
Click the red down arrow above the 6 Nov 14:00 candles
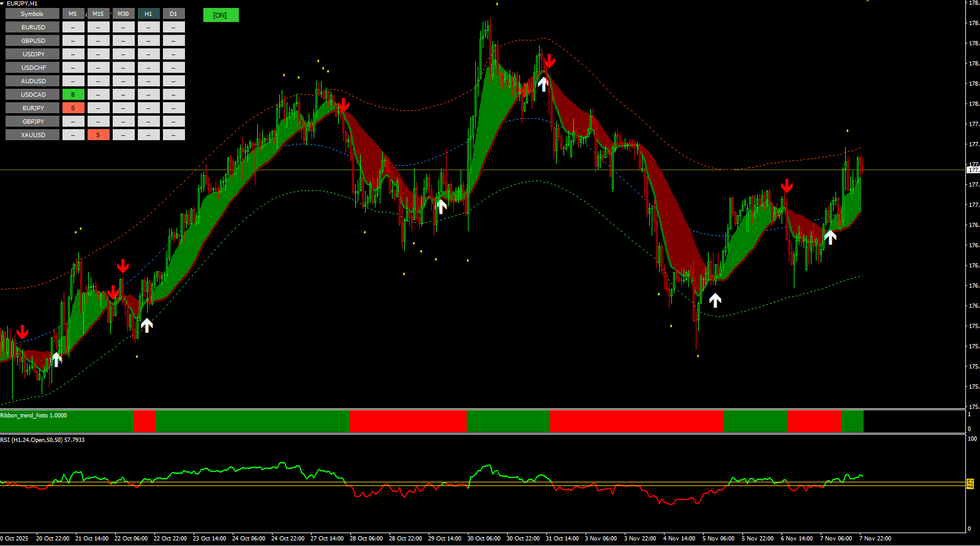click(x=787, y=185)
